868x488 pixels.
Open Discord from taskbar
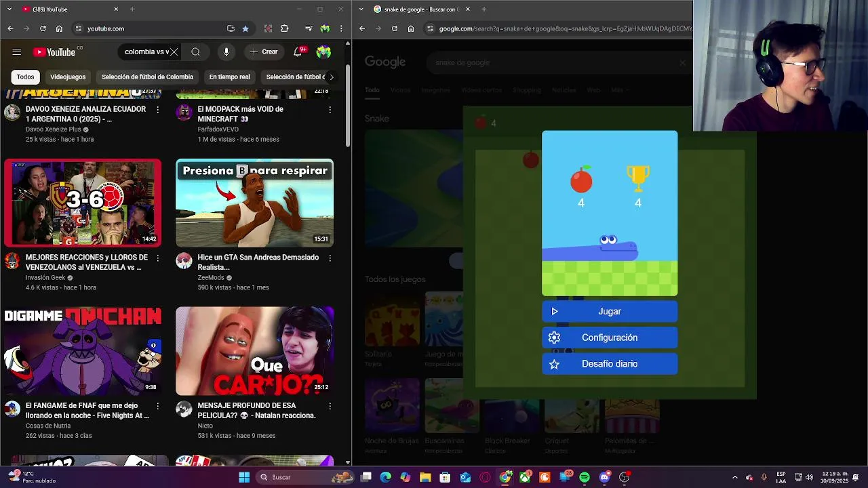[x=604, y=477]
